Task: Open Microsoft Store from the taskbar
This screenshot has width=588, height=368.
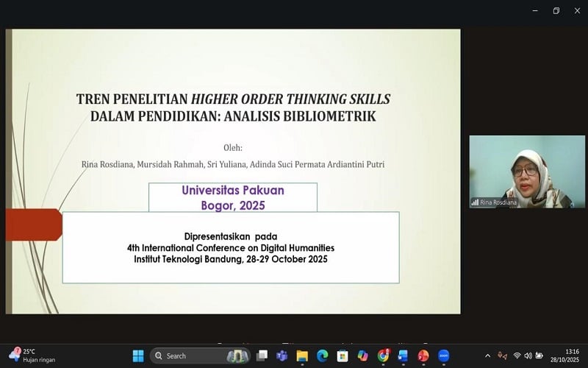Action: pos(343,356)
